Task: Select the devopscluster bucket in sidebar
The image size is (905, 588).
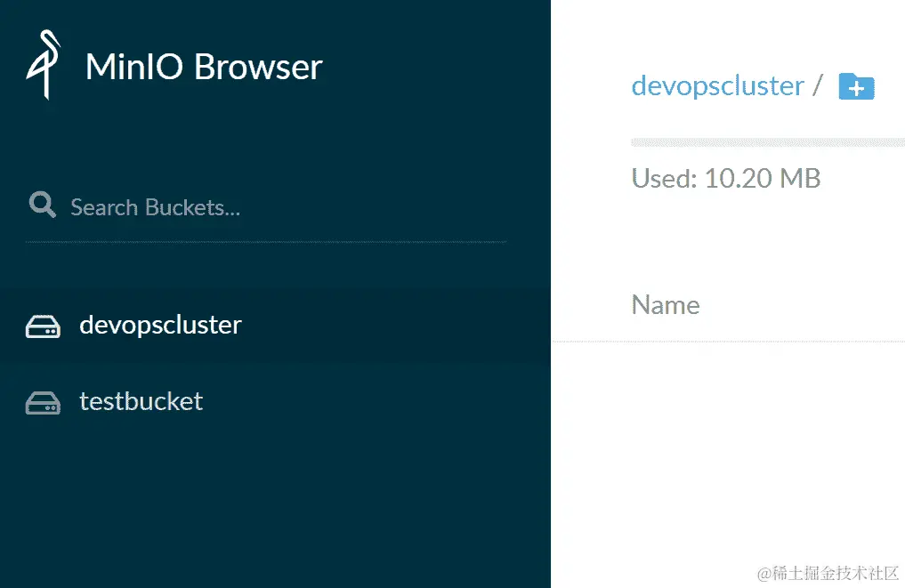Action: [x=275, y=325]
